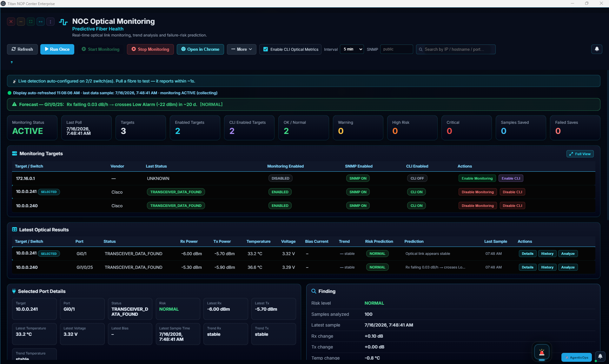Open notifications bell in top toolbar
The height and width of the screenshot is (364, 609).
click(597, 49)
